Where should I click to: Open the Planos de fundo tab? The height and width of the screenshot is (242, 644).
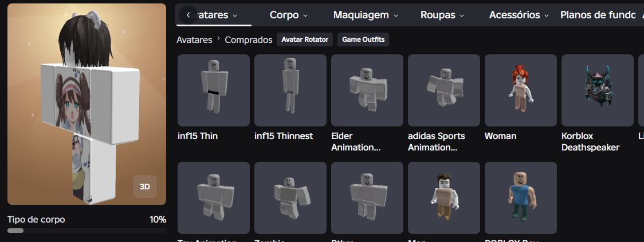[598, 15]
